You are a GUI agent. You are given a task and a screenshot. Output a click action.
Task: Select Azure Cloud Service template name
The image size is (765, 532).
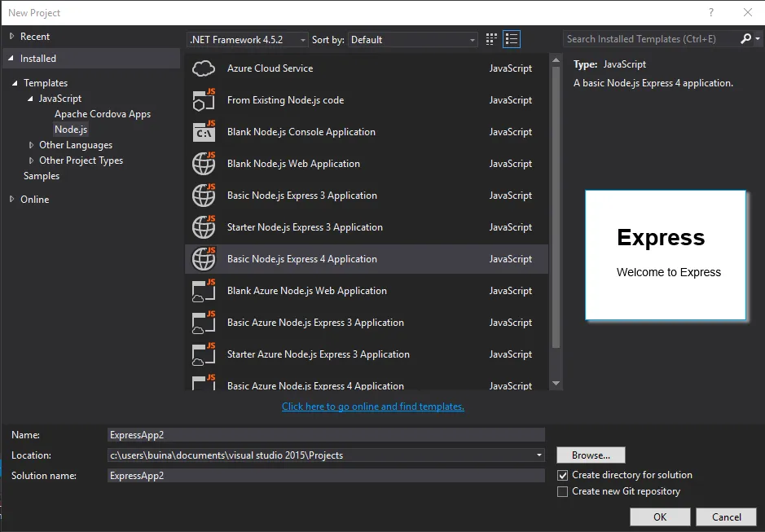coord(270,68)
